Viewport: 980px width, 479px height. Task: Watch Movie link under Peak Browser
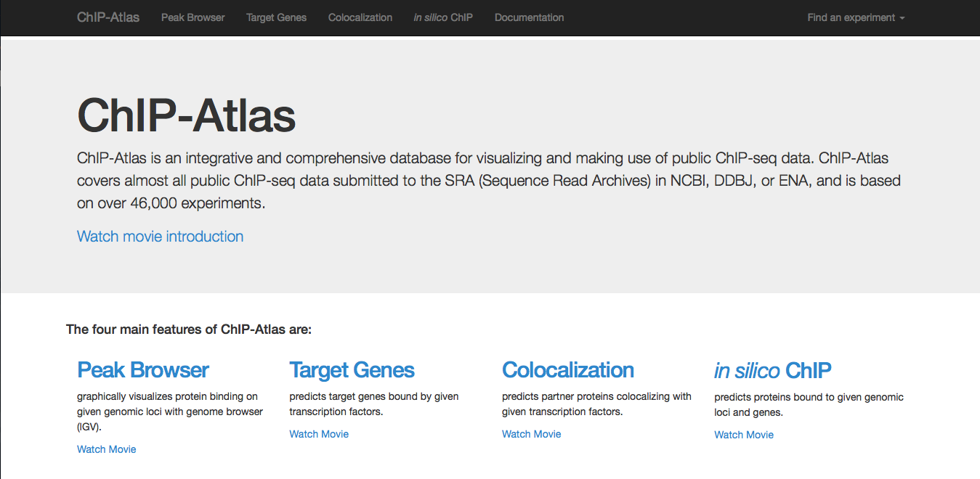pyautogui.click(x=107, y=449)
